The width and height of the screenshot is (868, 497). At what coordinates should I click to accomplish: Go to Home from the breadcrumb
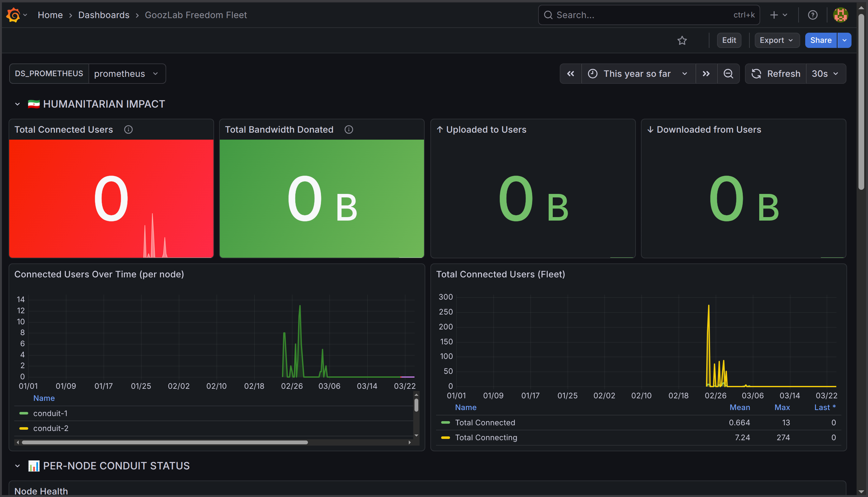point(50,15)
